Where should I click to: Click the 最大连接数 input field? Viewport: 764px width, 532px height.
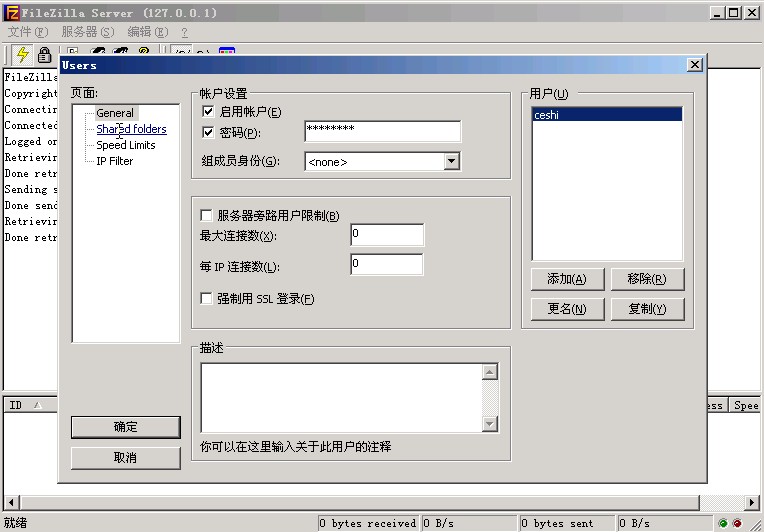[387, 235]
